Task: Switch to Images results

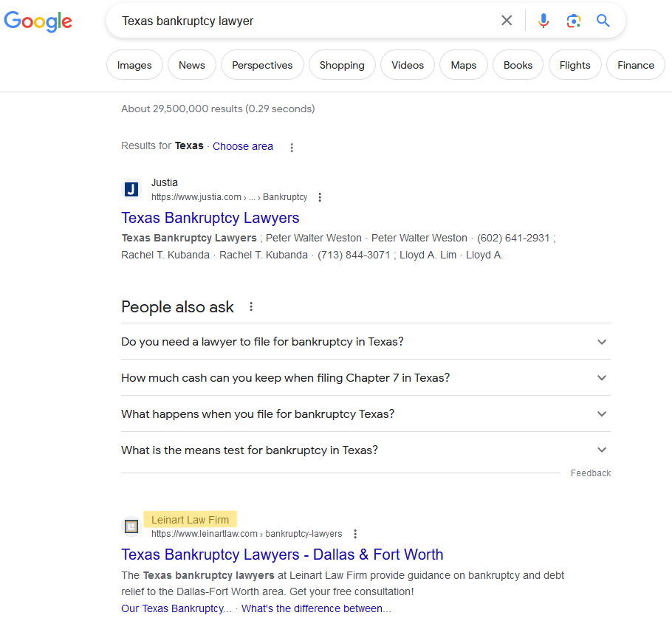Action: click(134, 65)
